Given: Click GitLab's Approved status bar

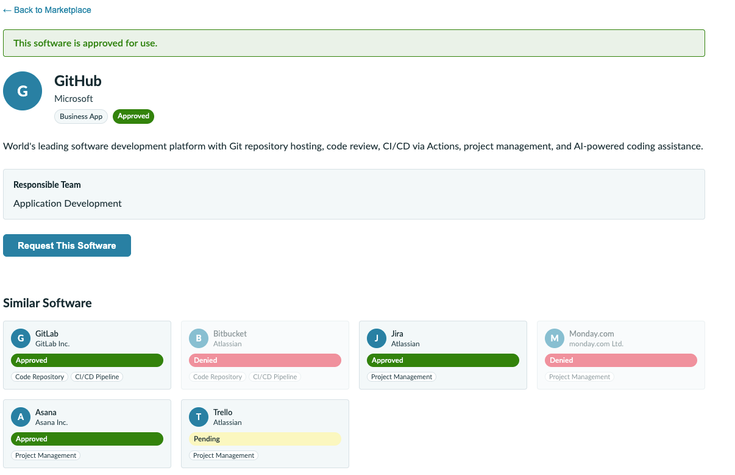Looking at the screenshot, I should [x=87, y=360].
